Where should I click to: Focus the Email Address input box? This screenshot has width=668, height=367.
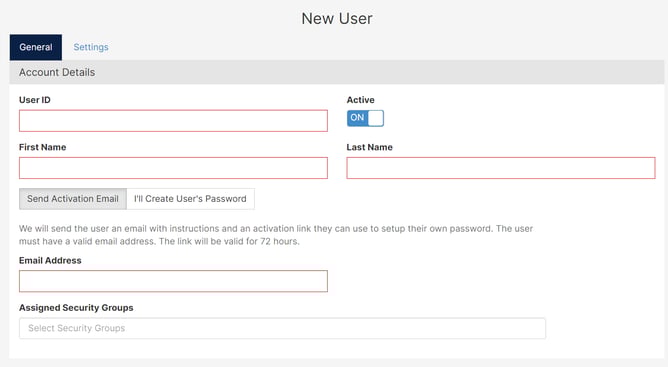click(173, 281)
